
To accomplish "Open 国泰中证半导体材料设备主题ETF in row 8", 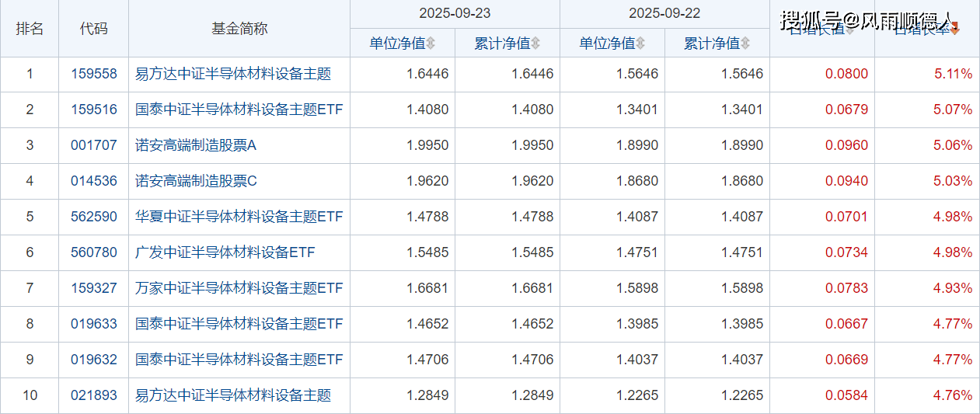I will [239, 324].
